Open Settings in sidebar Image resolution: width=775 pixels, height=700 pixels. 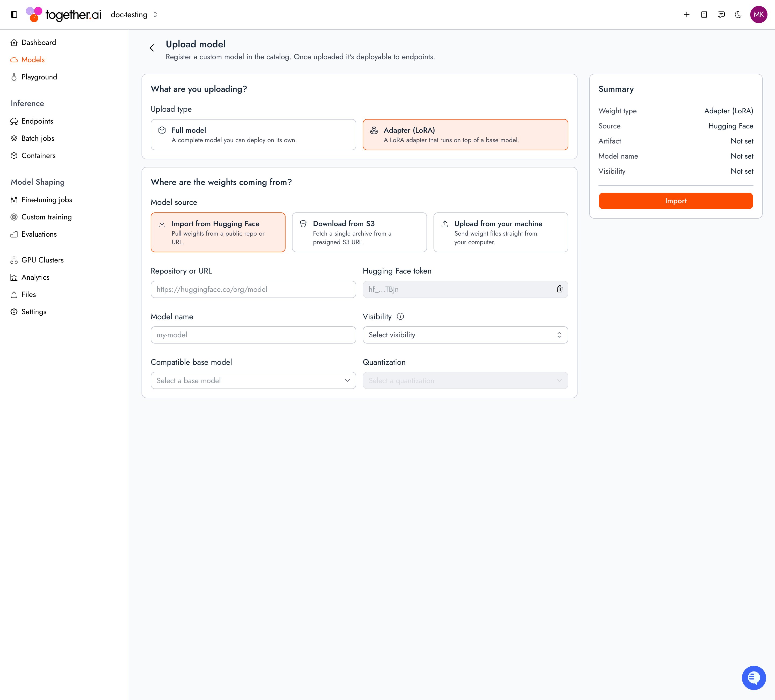[29, 312]
